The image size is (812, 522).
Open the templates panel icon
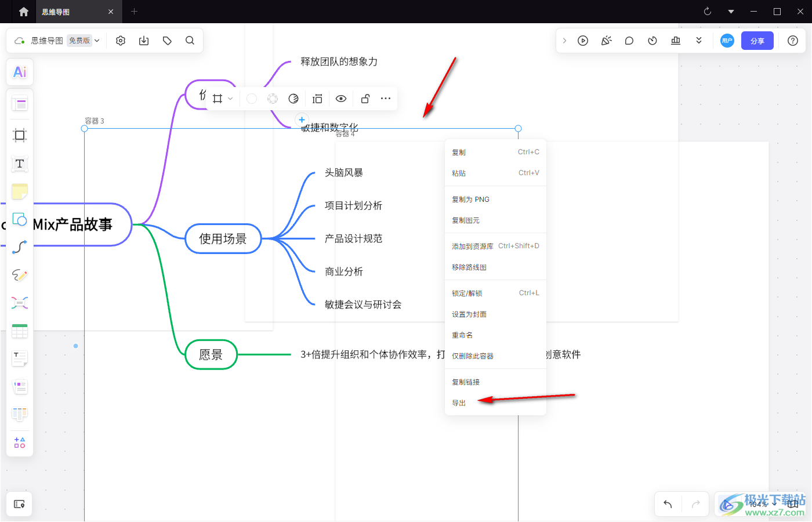click(x=20, y=104)
